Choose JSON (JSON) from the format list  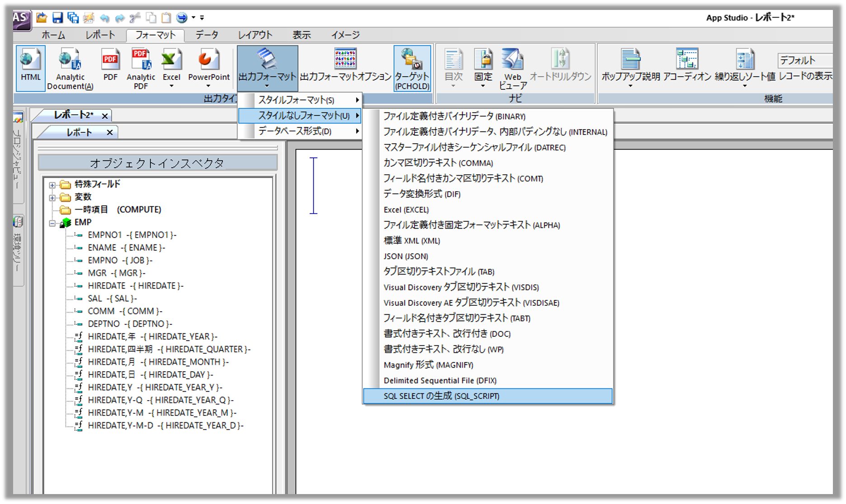[405, 256]
